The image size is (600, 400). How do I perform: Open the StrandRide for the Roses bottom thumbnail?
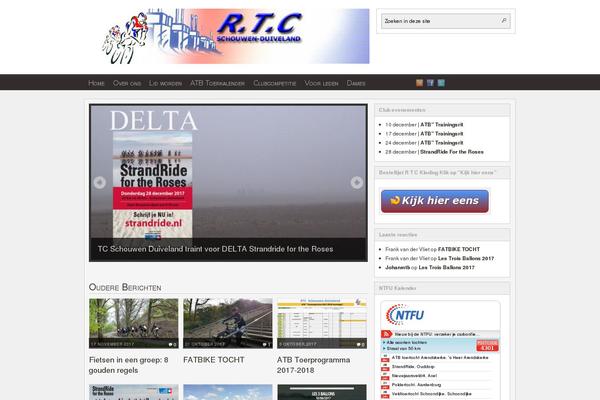click(x=134, y=392)
